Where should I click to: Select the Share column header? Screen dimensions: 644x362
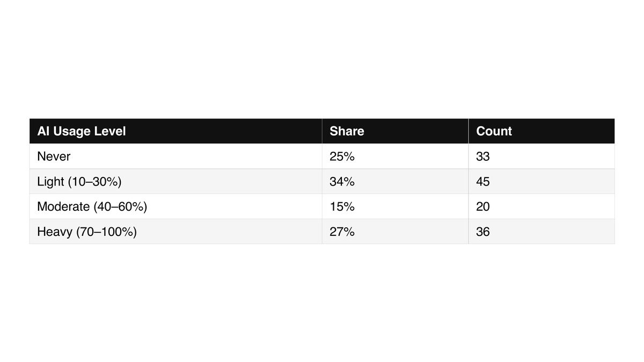(x=395, y=131)
